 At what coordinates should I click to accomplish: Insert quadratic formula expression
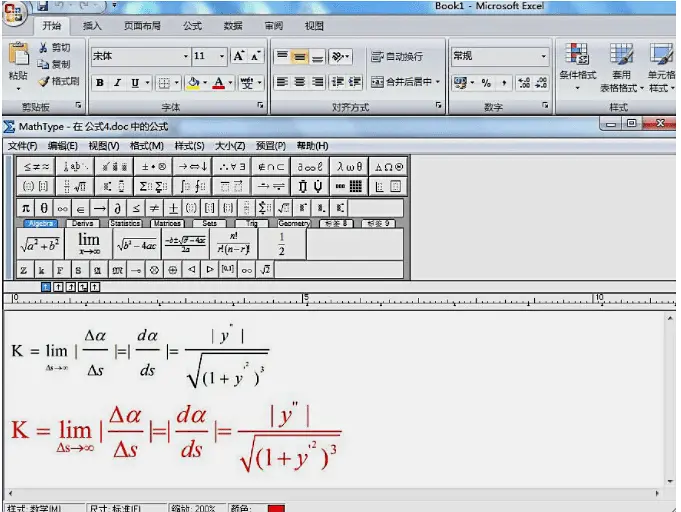tap(185, 244)
